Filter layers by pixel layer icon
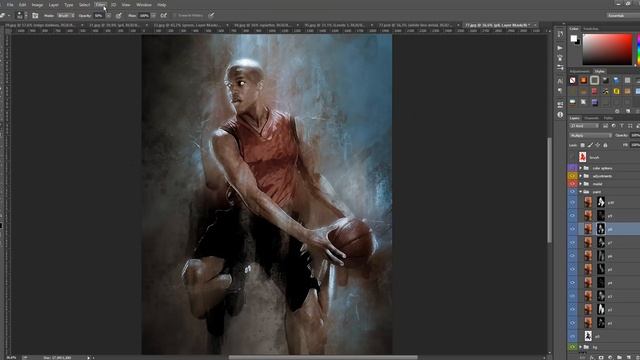The height and width of the screenshot is (360, 640). (x=606, y=126)
